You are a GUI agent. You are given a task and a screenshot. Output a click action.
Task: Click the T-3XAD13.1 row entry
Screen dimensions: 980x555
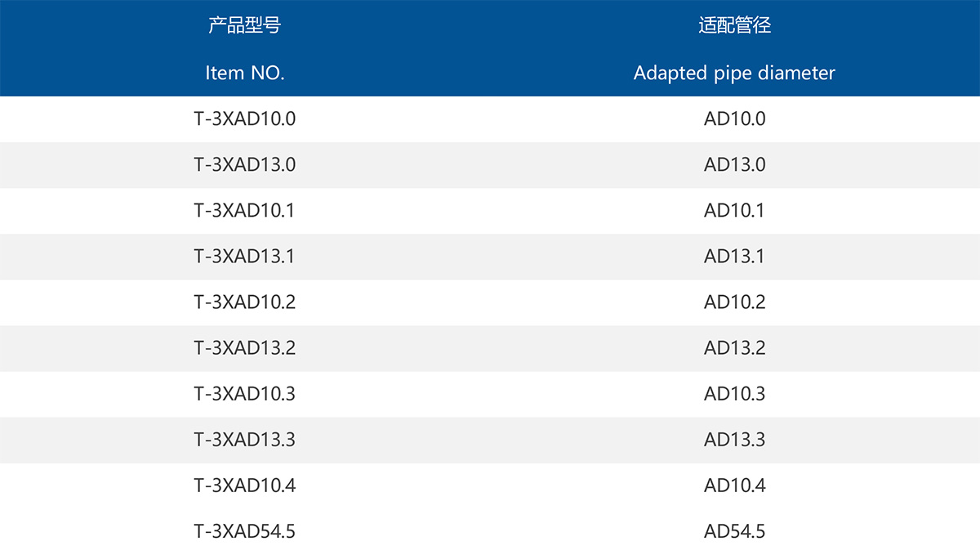click(x=244, y=256)
